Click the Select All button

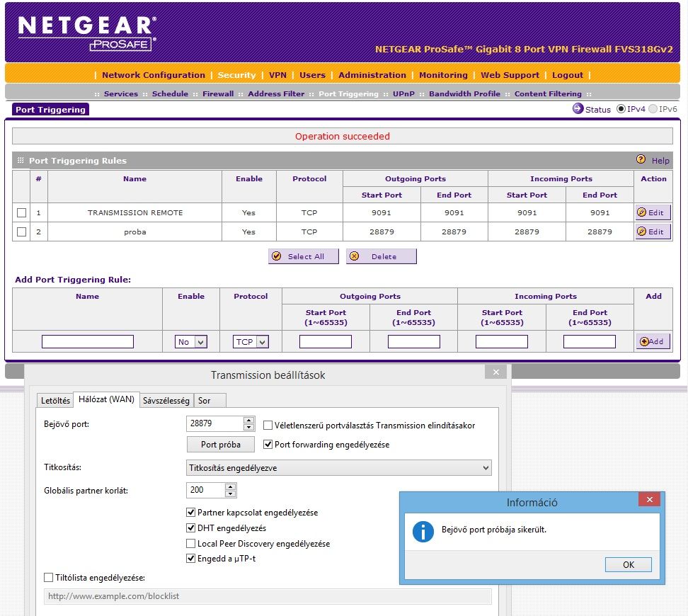(303, 256)
